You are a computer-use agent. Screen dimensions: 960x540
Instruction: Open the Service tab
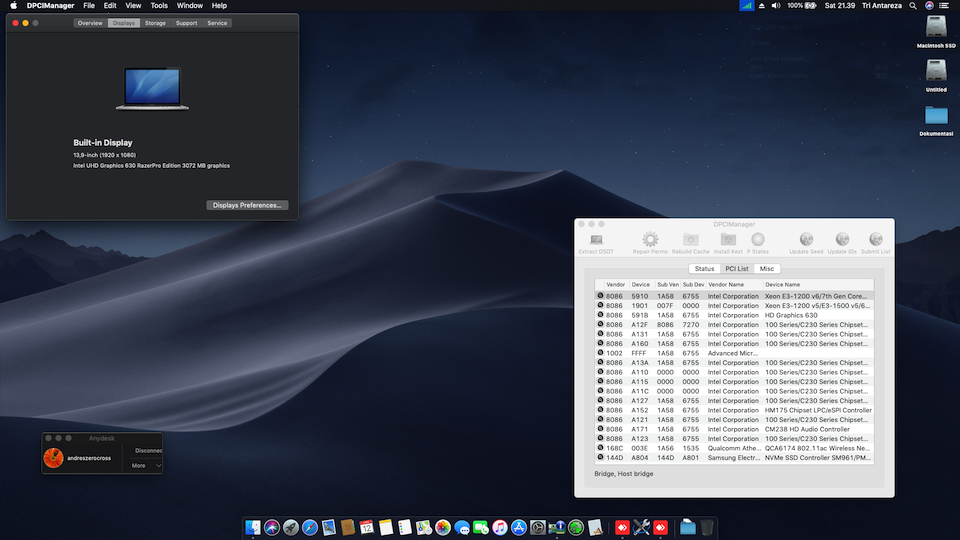click(x=217, y=23)
